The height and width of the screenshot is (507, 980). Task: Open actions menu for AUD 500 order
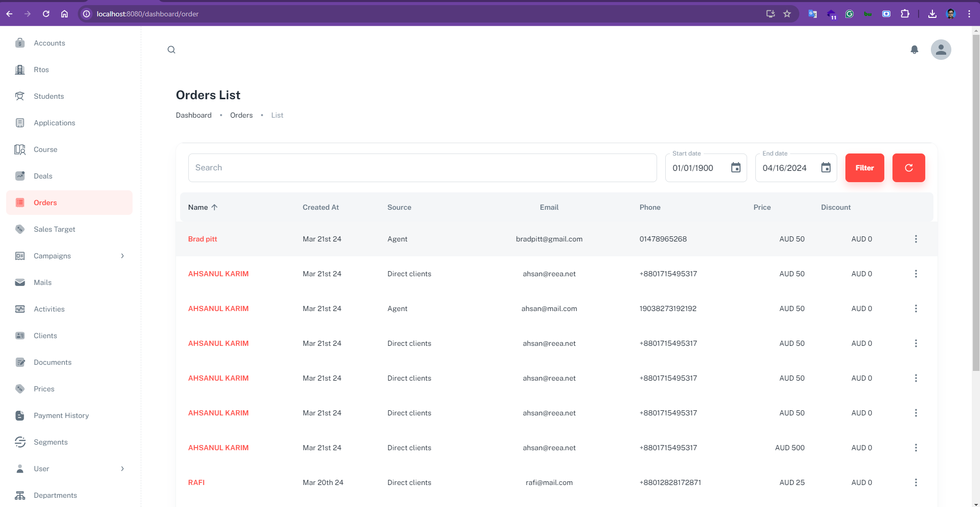click(x=916, y=448)
